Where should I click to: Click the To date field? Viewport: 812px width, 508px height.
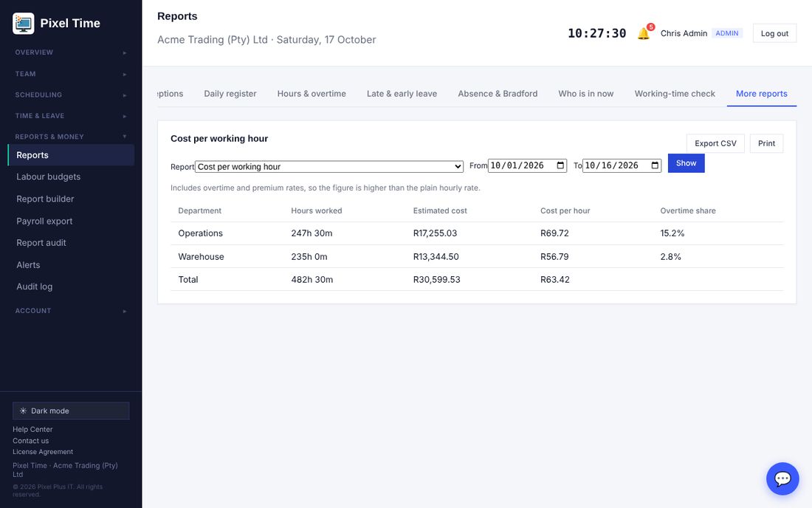coord(622,165)
